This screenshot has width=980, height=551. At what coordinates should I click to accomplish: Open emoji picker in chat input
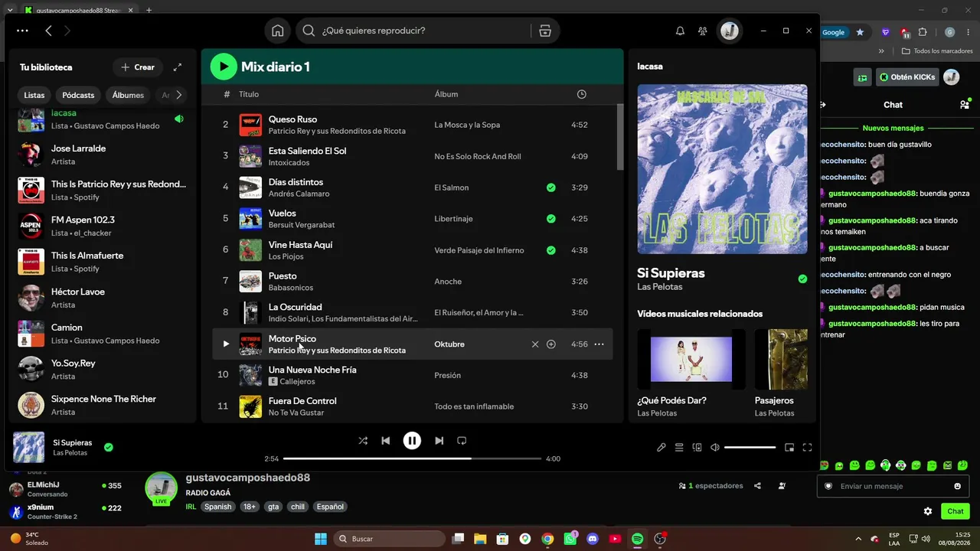pyautogui.click(x=957, y=486)
